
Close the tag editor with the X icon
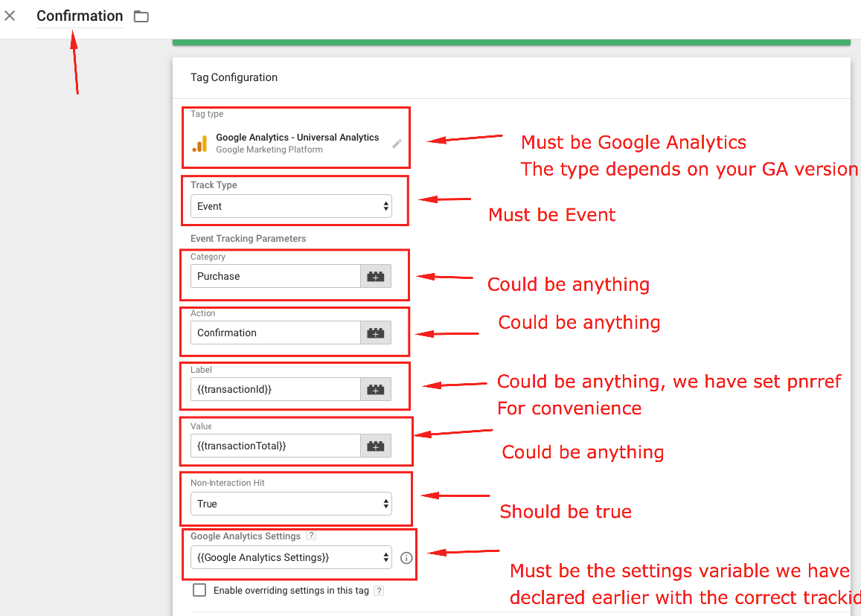coord(10,16)
